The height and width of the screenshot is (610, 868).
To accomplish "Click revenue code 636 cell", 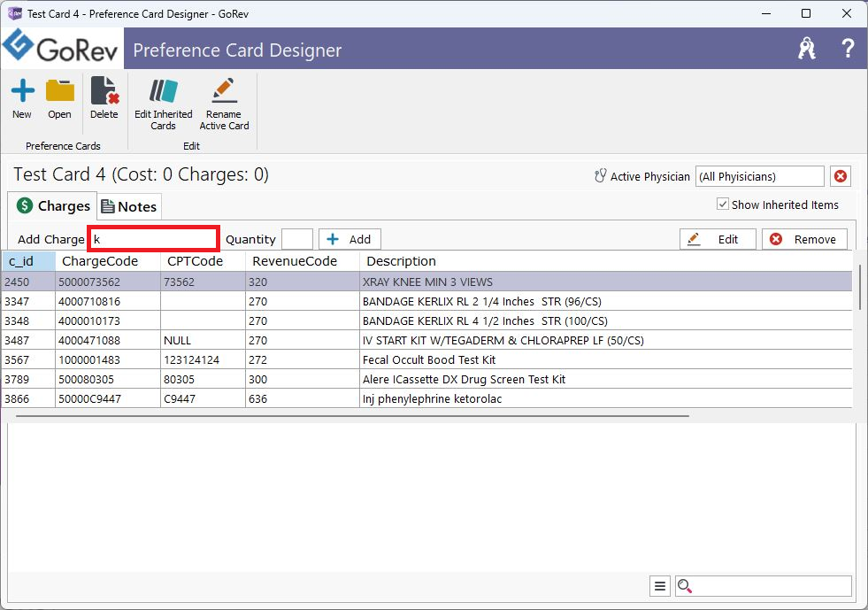I will click(303, 398).
